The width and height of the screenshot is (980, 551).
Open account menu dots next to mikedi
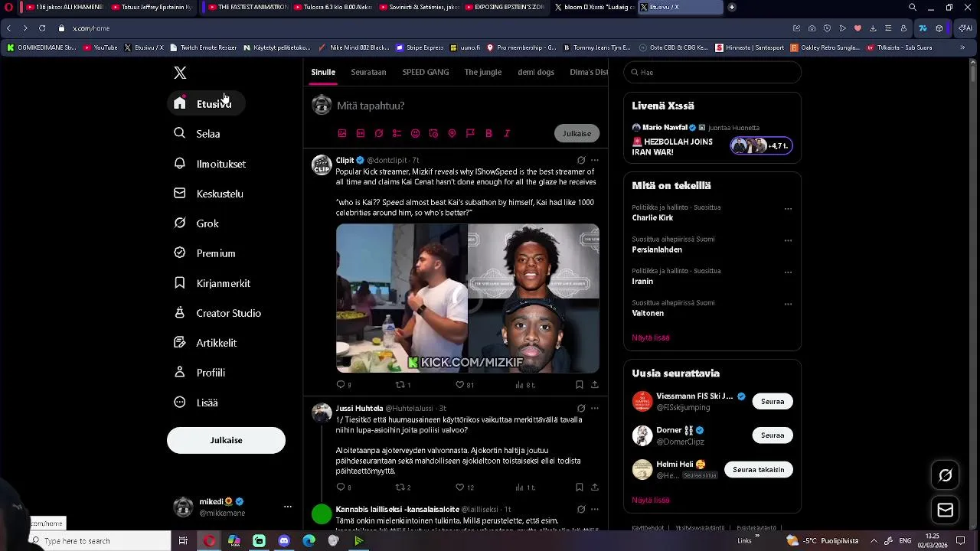click(288, 507)
